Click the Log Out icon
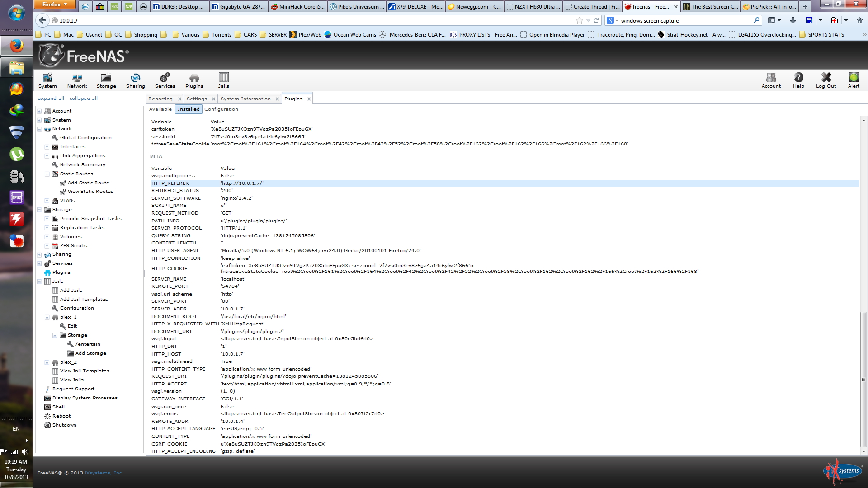 coord(826,80)
